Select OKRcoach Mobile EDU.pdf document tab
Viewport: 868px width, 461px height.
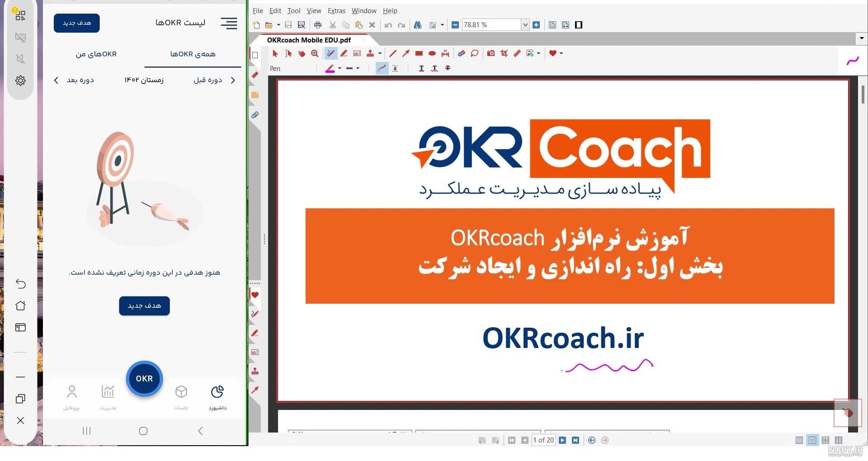(x=309, y=40)
